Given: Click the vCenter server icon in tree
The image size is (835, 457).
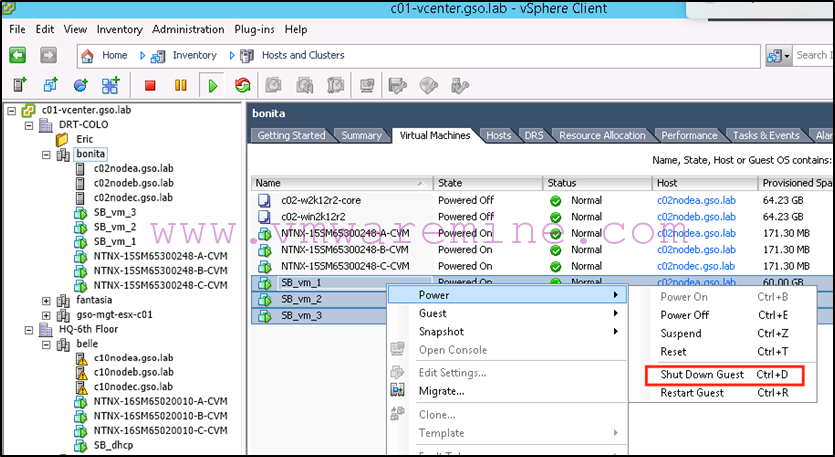Looking at the screenshot, I should [x=28, y=111].
